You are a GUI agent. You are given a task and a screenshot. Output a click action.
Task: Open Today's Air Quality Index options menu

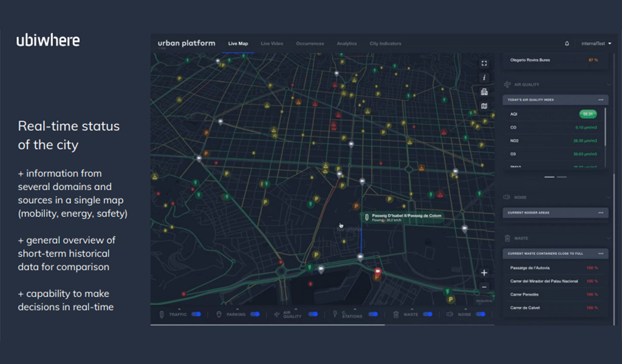pos(601,100)
